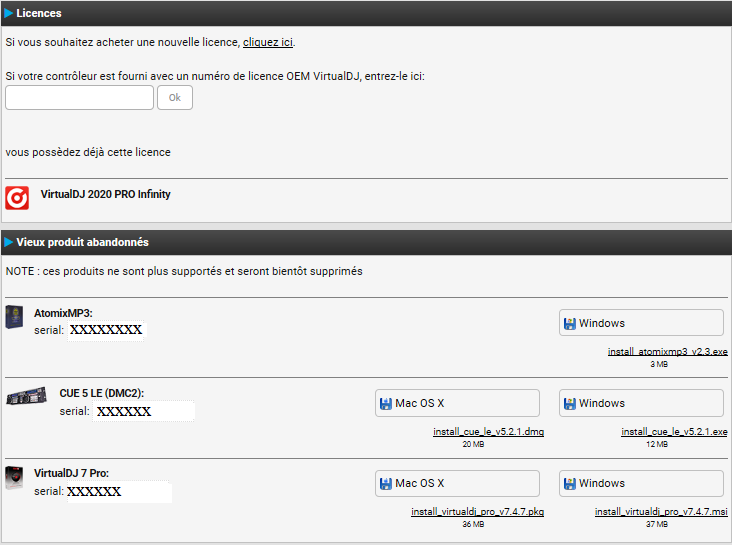Download install_atomixmp3_v2.3.exe file link
Image resolution: width=732 pixels, height=545 pixels.
(667, 352)
